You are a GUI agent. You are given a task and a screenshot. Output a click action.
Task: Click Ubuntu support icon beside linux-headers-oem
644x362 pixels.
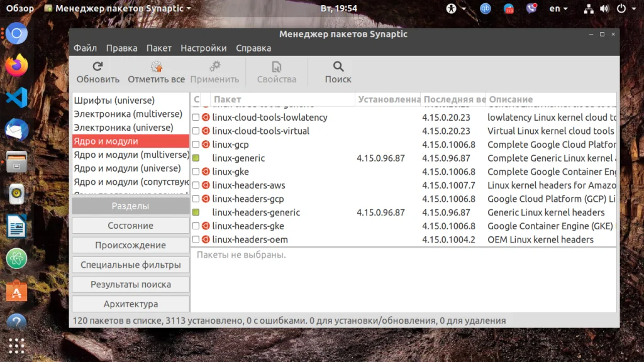point(206,239)
